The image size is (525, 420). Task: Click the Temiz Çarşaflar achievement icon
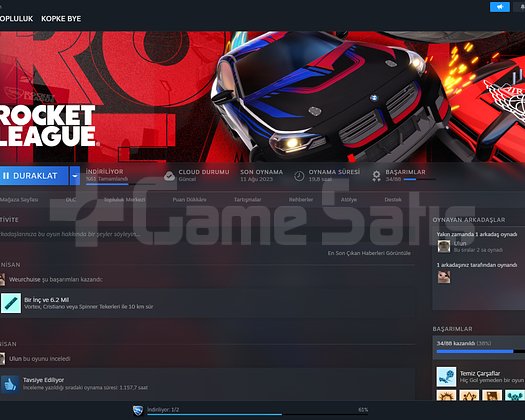(x=446, y=376)
